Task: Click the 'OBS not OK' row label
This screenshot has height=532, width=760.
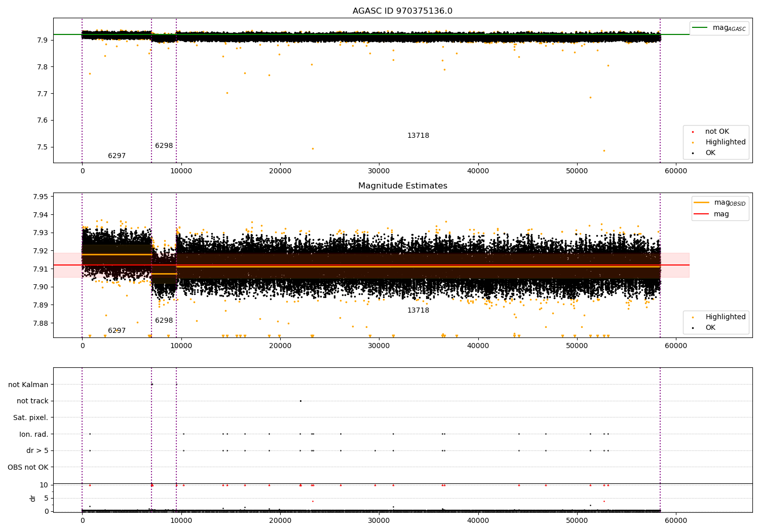Action: [x=28, y=467]
